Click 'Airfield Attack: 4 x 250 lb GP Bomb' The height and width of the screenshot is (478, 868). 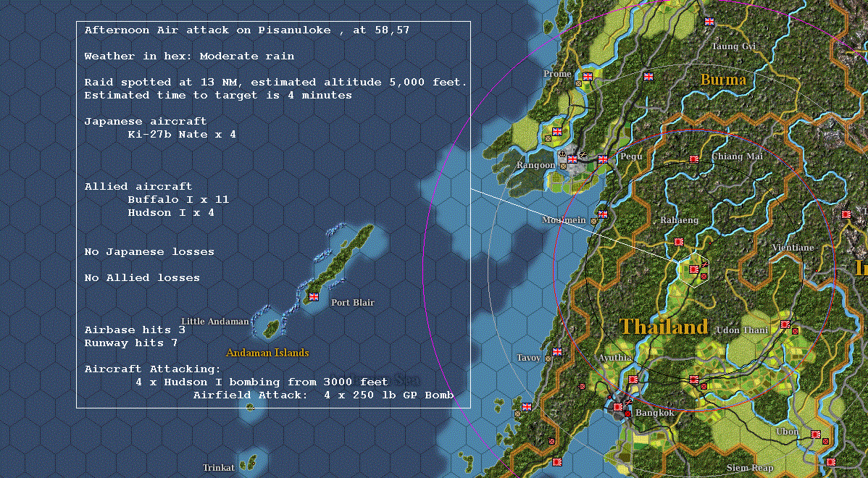pos(324,395)
